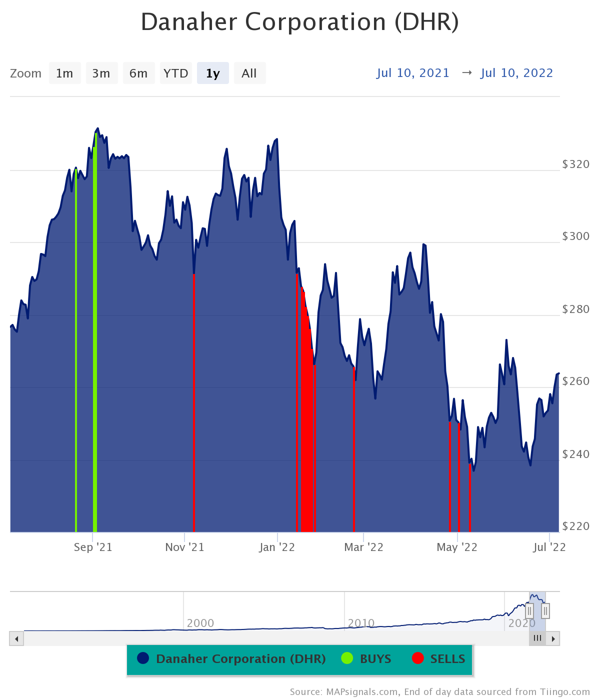Click the 2000 label in navigator
Image resolution: width=600 pixels, height=700 pixels.
200,623
